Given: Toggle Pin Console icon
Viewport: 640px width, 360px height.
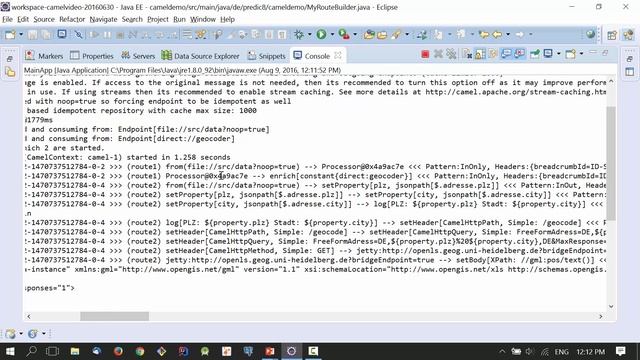Looking at the screenshot, I should coord(535,54).
